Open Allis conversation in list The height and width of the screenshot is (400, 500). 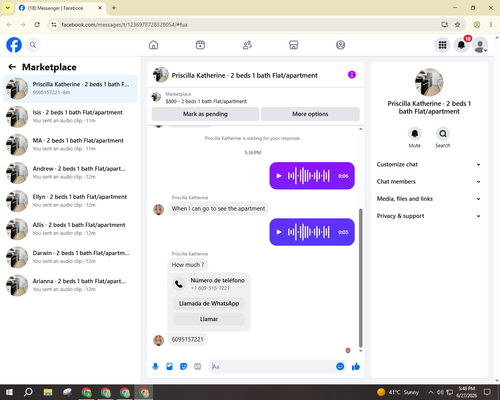(70, 229)
